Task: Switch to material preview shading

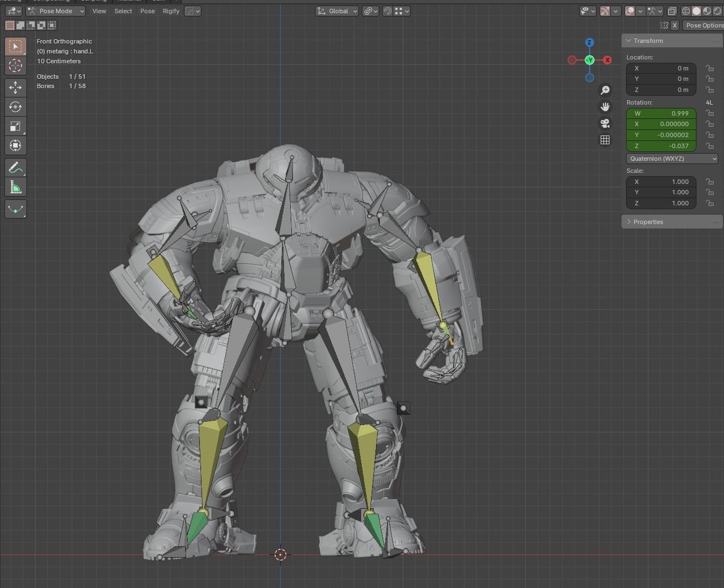Action: 707,11
